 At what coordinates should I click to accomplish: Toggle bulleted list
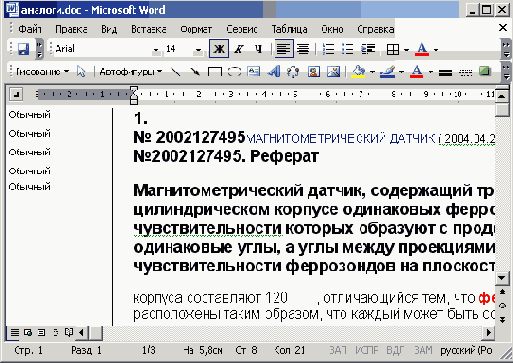point(348,49)
